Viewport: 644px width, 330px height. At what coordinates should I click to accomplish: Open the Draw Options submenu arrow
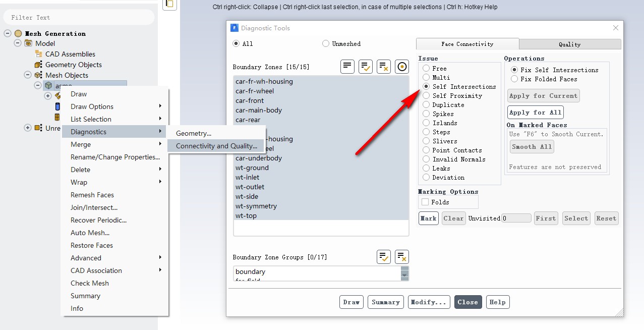pyautogui.click(x=160, y=106)
